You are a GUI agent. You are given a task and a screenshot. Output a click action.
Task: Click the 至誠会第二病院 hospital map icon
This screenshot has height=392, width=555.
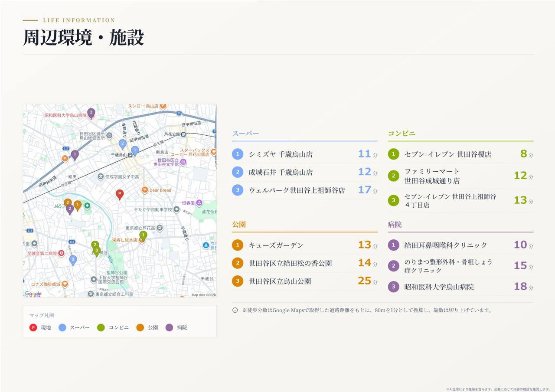pos(61,253)
